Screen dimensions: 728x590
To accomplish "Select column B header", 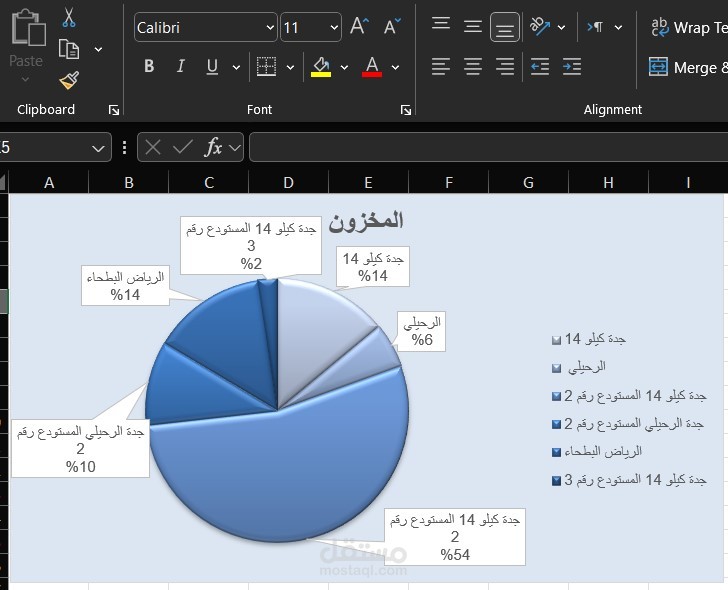I will click(129, 182).
